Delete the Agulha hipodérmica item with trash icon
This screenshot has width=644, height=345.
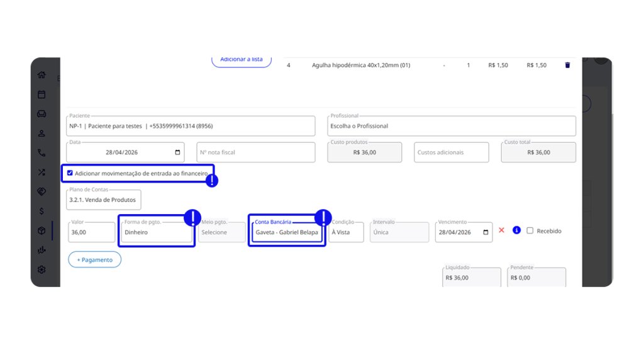567,65
